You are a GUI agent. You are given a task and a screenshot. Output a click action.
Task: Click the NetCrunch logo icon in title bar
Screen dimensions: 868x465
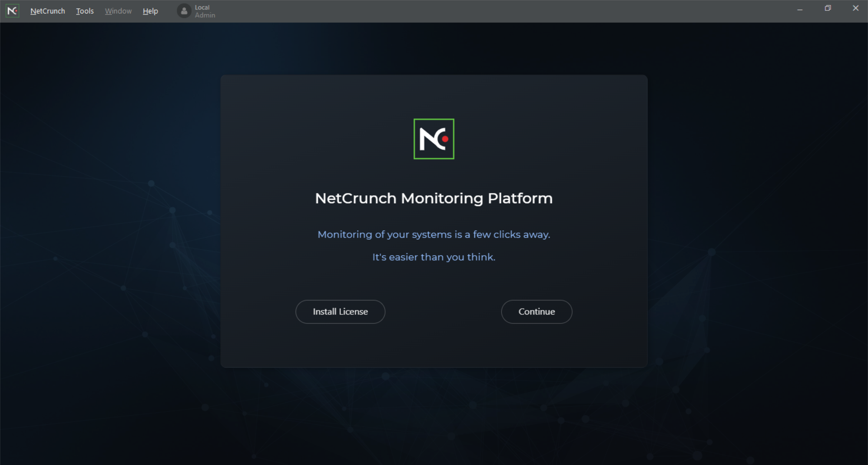click(x=12, y=11)
